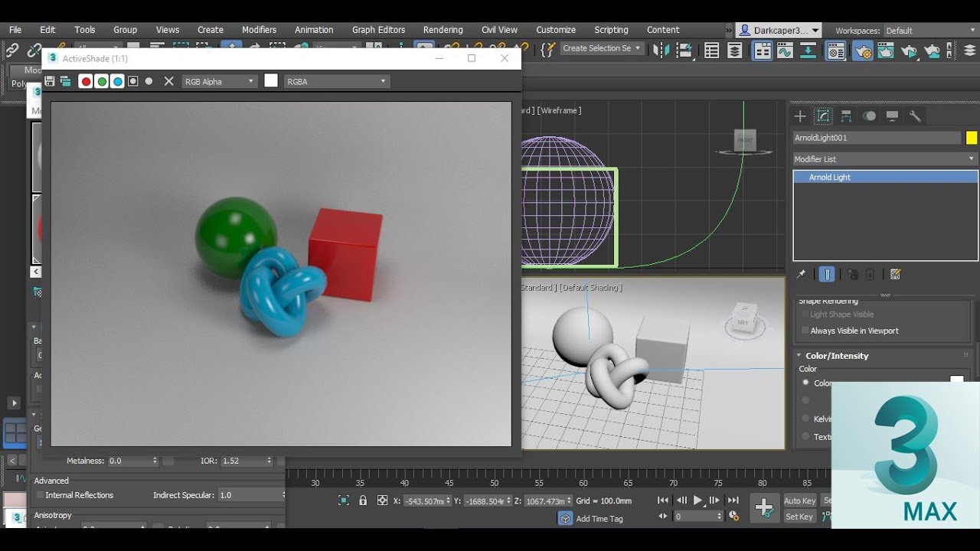This screenshot has width=980, height=551.
Task: Go to the end frame button
Action: coord(733,500)
